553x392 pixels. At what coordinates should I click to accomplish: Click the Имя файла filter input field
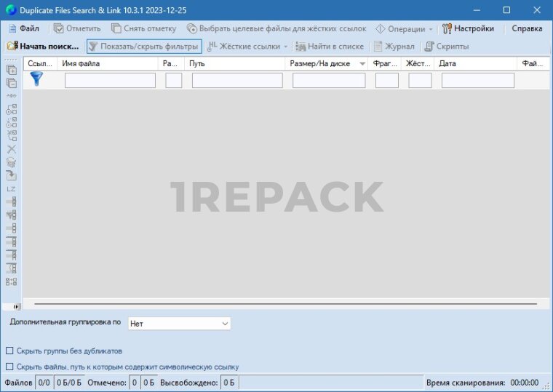coord(110,81)
